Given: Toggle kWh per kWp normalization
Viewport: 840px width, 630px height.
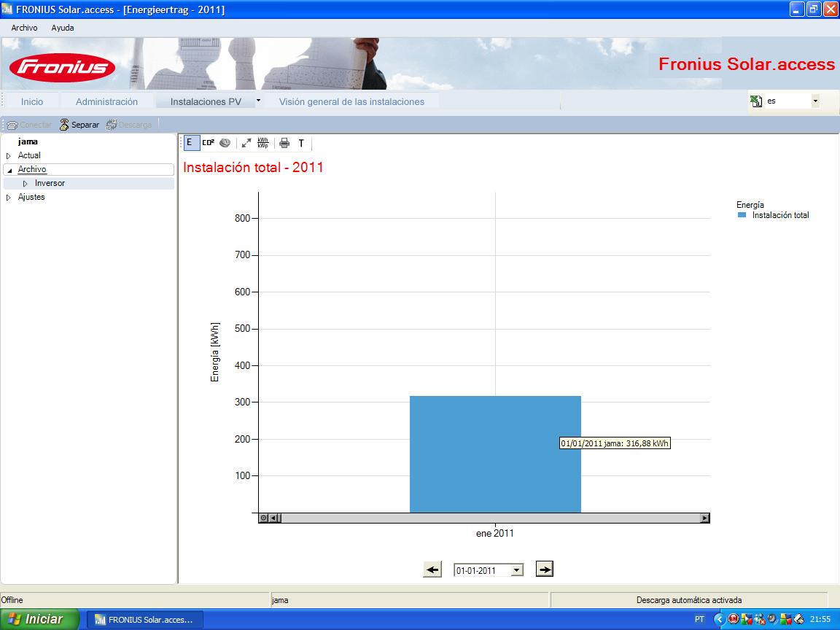Looking at the screenshot, I should [x=262, y=142].
